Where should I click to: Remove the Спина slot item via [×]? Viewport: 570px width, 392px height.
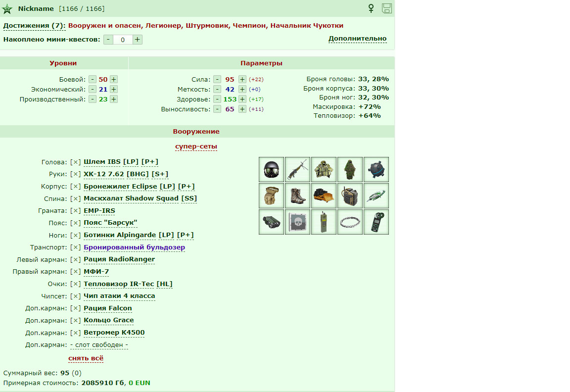75,198
